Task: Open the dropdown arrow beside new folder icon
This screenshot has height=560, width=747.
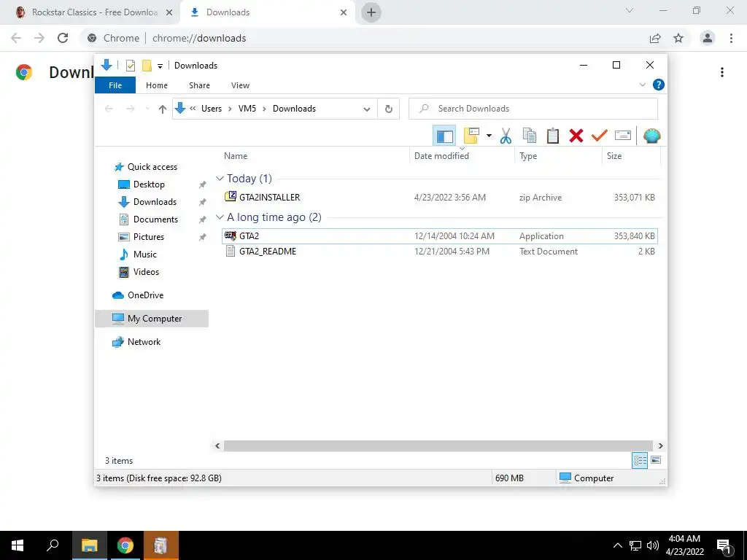Action: pos(489,136)
